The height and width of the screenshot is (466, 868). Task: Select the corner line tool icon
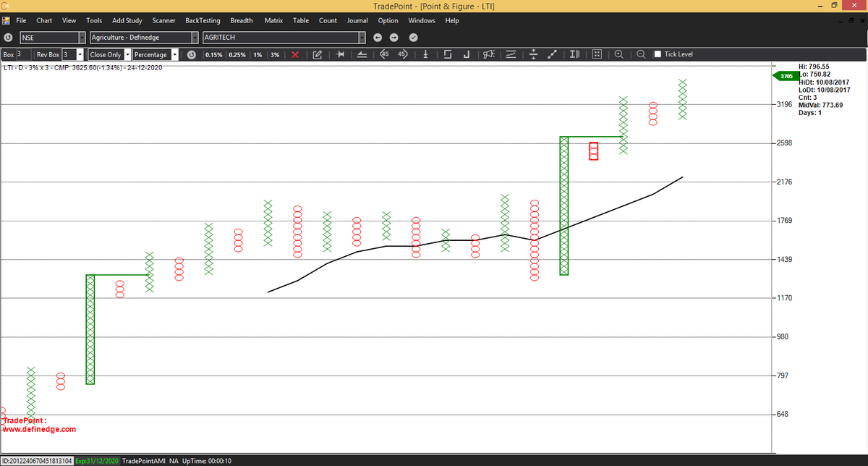click(467, 54)
